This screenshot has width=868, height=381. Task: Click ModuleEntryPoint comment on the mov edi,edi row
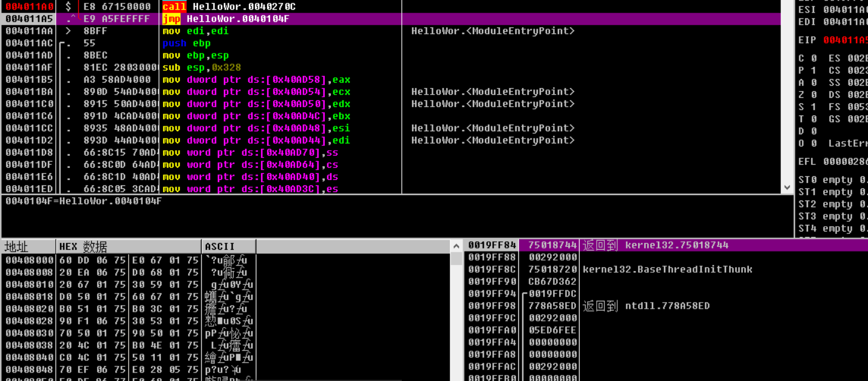[493, 31]
